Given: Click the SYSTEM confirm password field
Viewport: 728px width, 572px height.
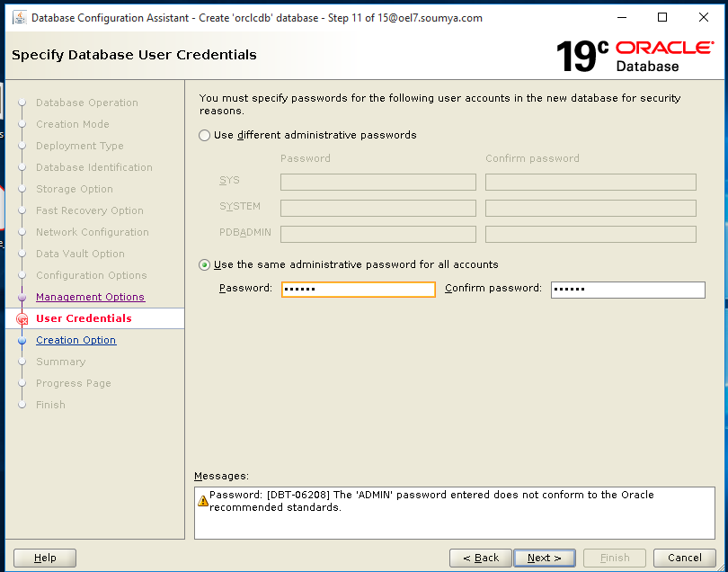Looking at the screenshot, I should coord(590,208).
